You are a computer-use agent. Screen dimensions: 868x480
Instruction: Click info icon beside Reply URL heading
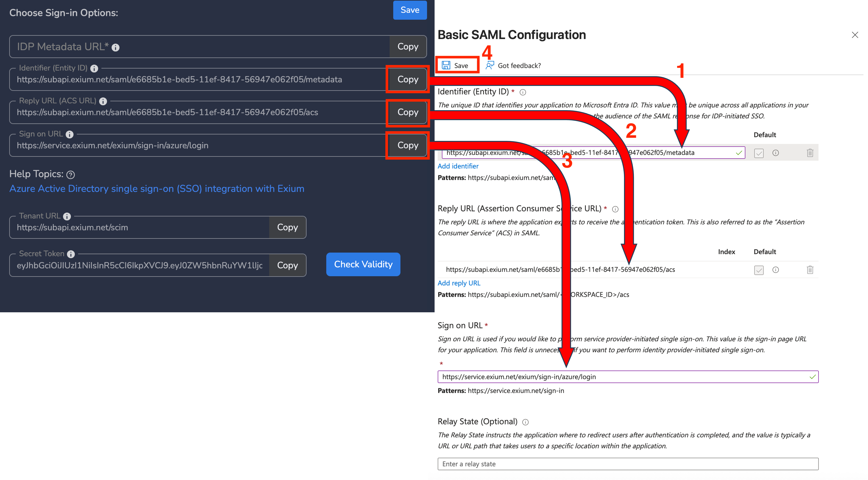click(615, 209)
